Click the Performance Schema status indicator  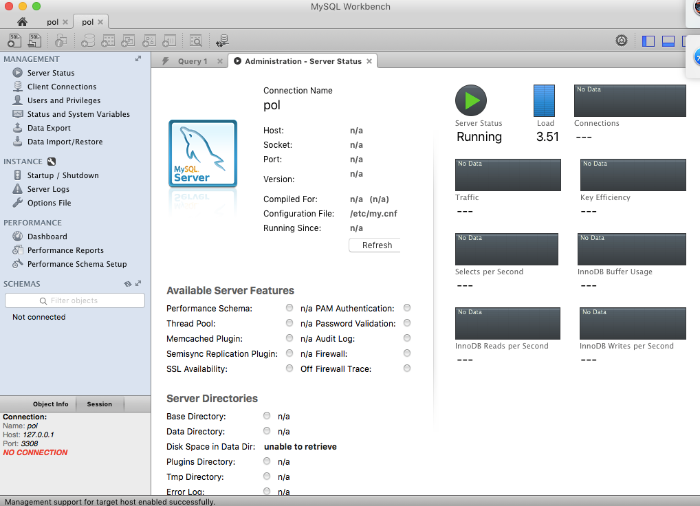tap(289, 308)
